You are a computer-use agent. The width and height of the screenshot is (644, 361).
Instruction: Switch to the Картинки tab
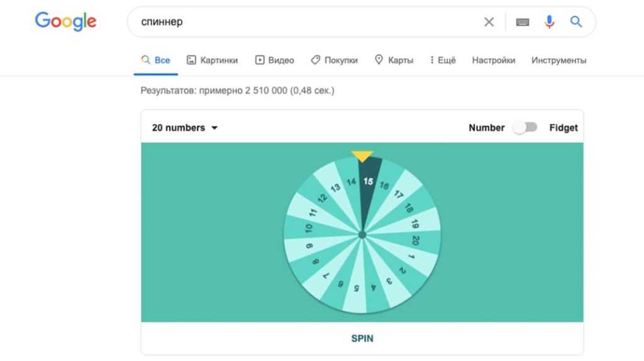tap(213, 60)
